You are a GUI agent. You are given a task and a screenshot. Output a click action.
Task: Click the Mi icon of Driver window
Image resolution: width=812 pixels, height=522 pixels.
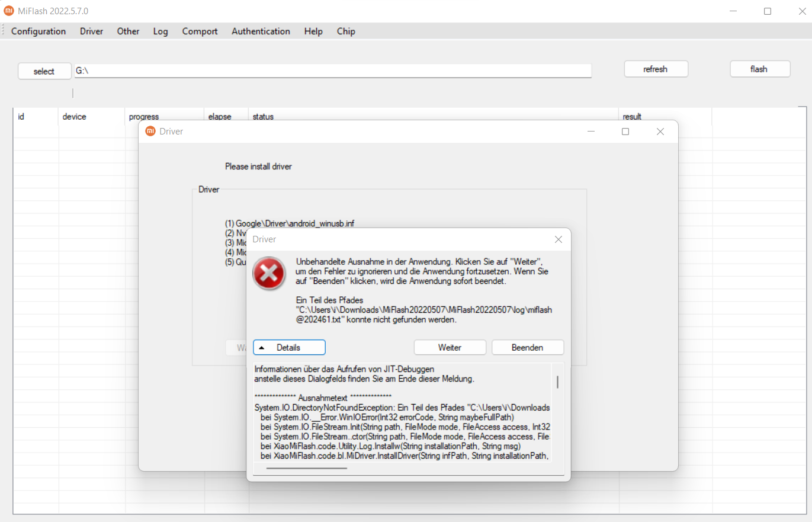click(x=150, y=132)
